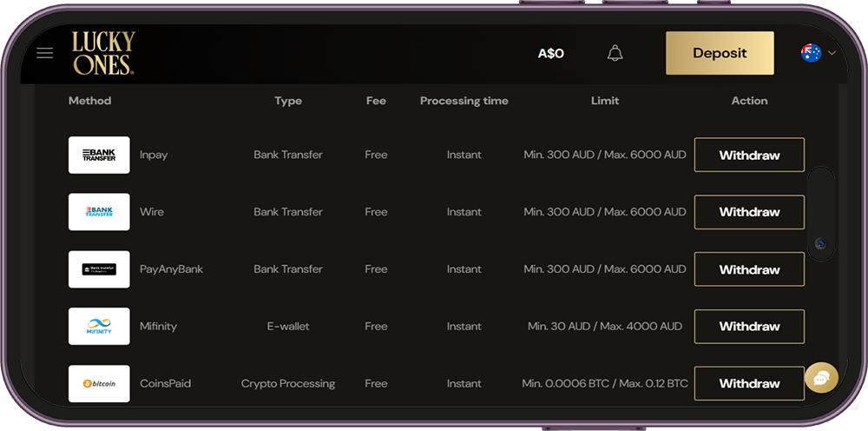This screenshot has height=431, width=868.
Task: Withdraw using Inpay
Action: coord(750,156)
